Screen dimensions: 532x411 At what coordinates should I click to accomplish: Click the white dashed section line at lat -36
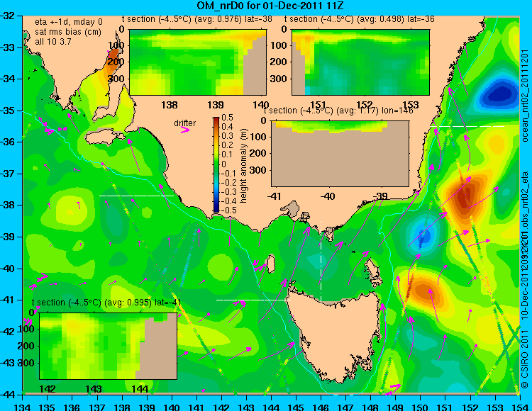click(x=467, y=126)
